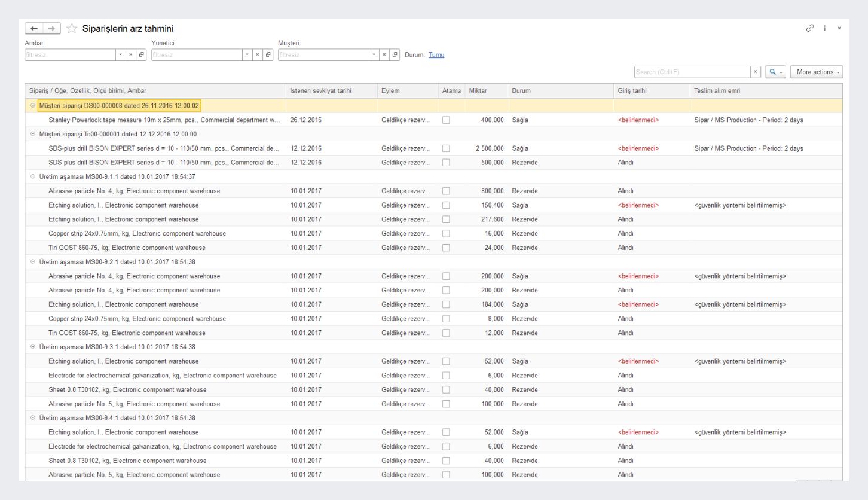868x500 pixels.
Task: Clear the Müşteri filter with its X
Action: click(x=385, y=55)
